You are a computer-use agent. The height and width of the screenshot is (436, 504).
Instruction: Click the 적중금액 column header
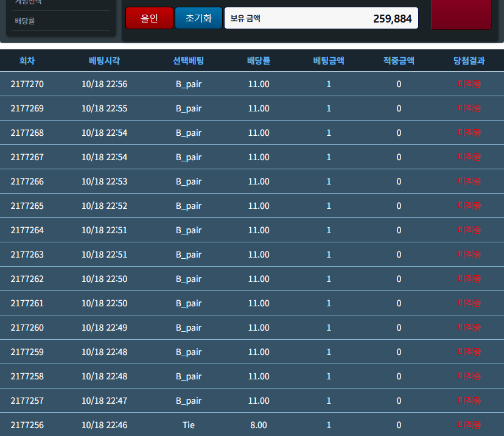coord(399,60)
